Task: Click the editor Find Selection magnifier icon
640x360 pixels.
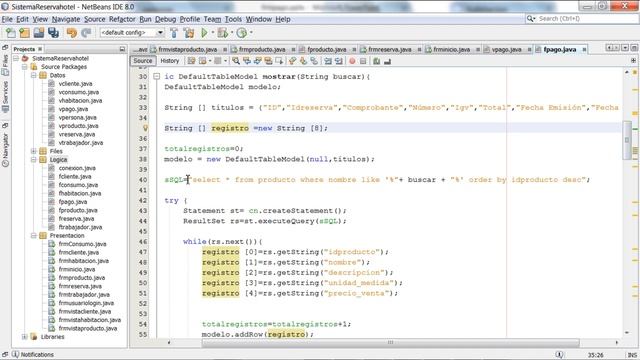Action: tap(236, 61)
